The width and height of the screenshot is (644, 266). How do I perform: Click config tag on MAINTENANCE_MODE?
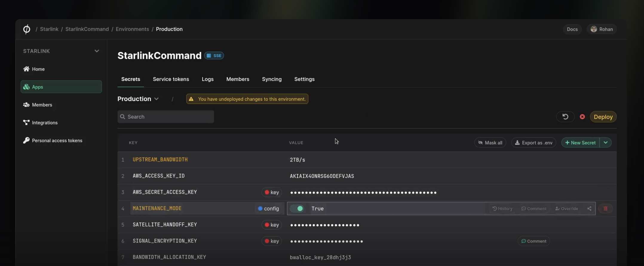pyautogui.click(x=268, y=209)
